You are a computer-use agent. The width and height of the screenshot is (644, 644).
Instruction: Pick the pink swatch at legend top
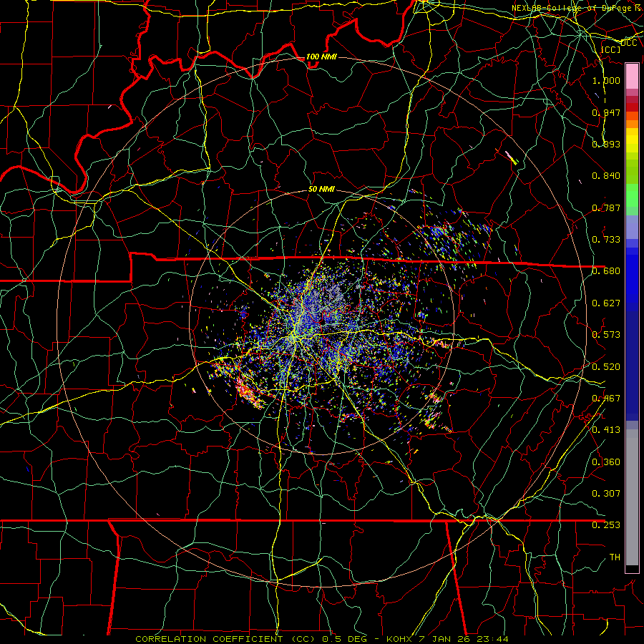coord(632,76)
